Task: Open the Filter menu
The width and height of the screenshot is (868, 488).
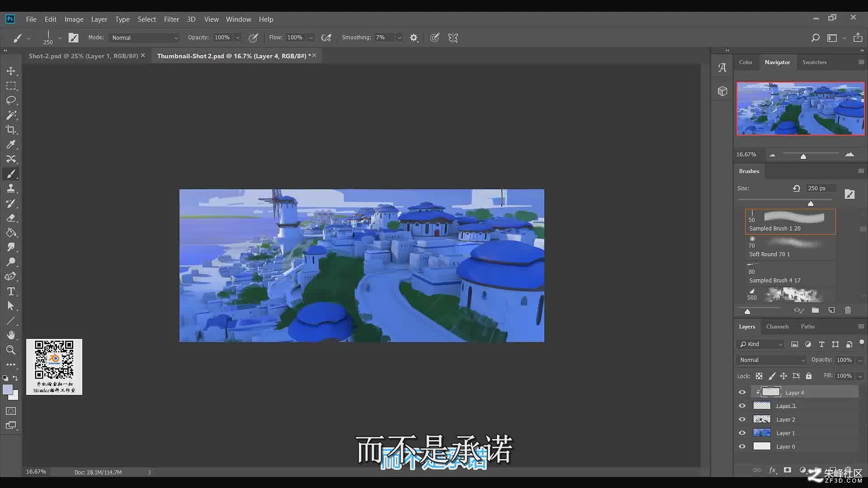Action: (x=171, y=19)
